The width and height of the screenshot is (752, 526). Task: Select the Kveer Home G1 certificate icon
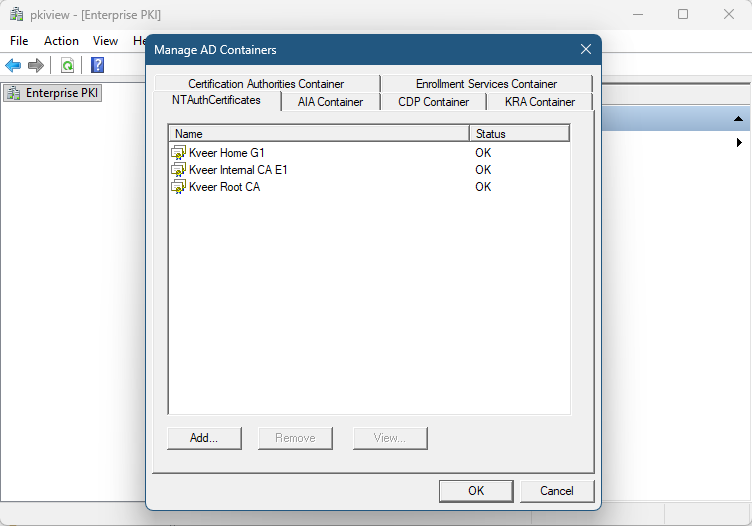point(179,153)
